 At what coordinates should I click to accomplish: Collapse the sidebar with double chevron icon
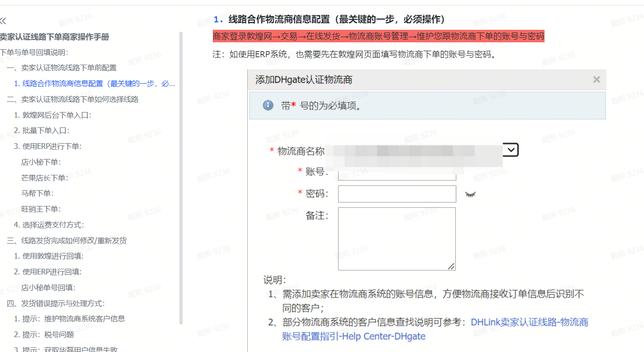3,20
